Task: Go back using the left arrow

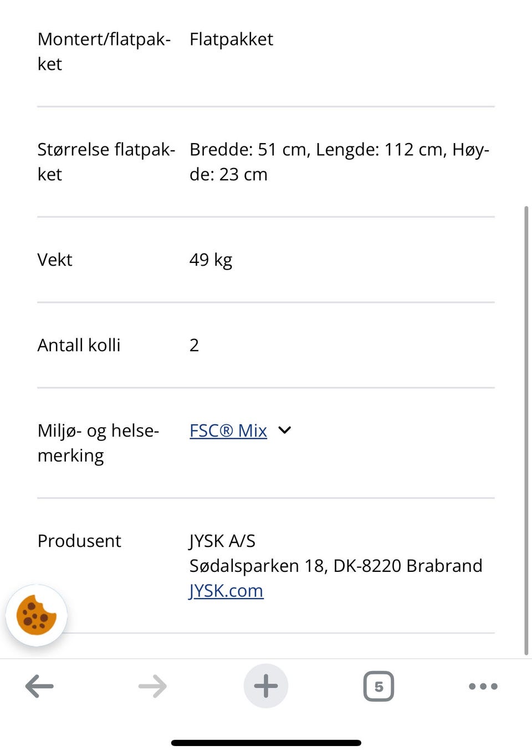Action: (39, 686)
